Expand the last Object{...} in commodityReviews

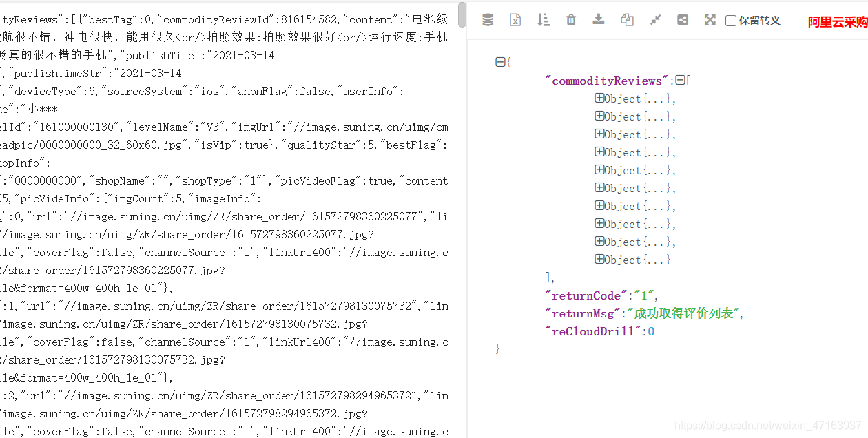[x=599, y=260]
